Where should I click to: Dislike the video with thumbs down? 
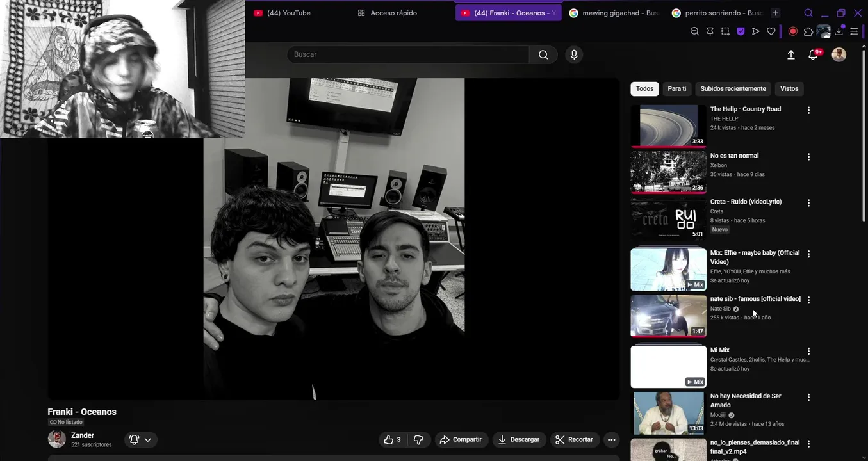418,439
